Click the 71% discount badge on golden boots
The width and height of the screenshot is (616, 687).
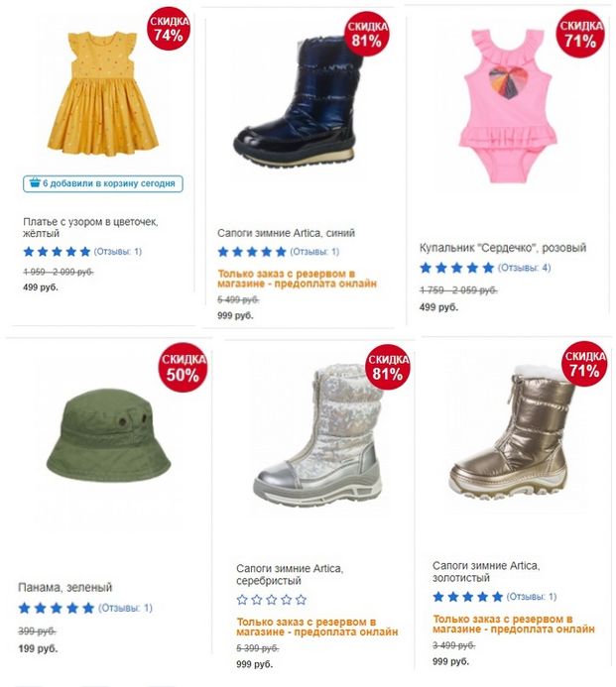coord(584,364)
